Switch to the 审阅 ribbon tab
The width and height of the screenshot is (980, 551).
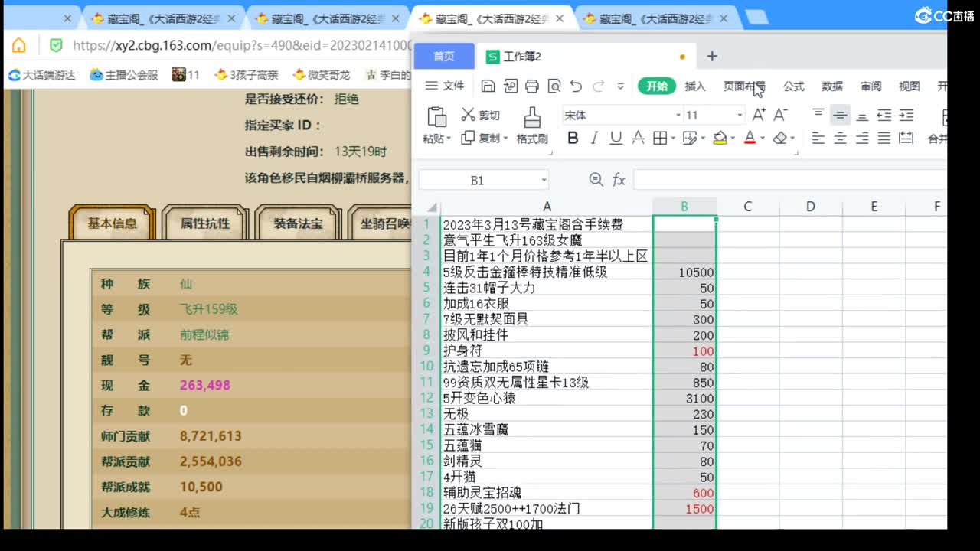point(871,86)
